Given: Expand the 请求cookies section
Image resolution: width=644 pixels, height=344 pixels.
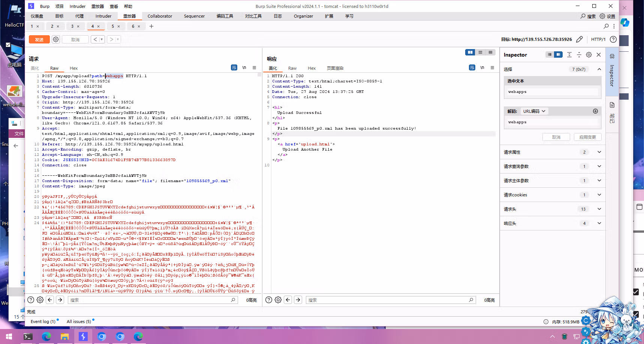Looking at the screenshot, I should coord(553,195).
